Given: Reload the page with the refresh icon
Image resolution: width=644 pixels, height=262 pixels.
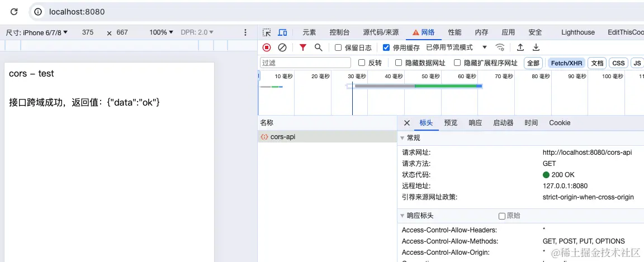Looking at the screenshot, I should click(14, 12).
